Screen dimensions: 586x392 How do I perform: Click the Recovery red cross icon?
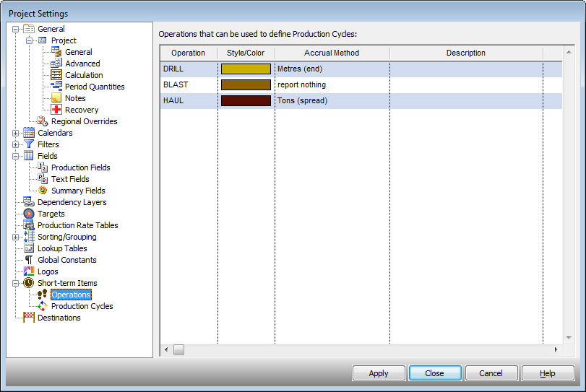(x=56, y=110)
